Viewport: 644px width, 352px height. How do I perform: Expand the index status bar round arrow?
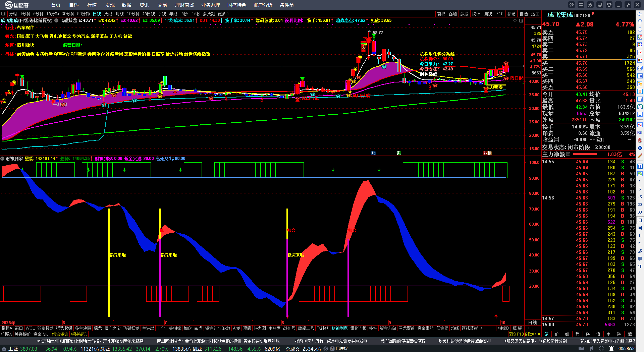pyautogui.click(x=4, y=349)
